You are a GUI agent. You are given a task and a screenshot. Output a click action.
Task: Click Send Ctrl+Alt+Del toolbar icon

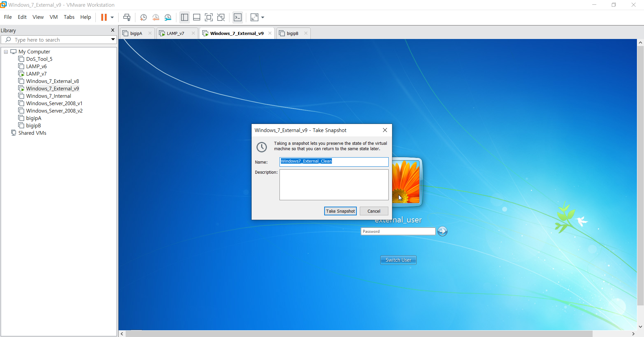pyautogui.click(x=127, y=17)
